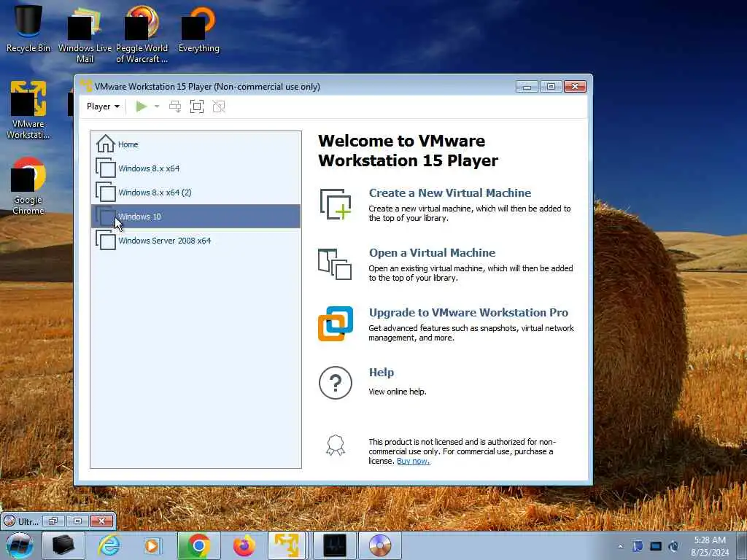Restore the minimized Ultr... window
Viewport: 747px width, 560px height.
53,521
